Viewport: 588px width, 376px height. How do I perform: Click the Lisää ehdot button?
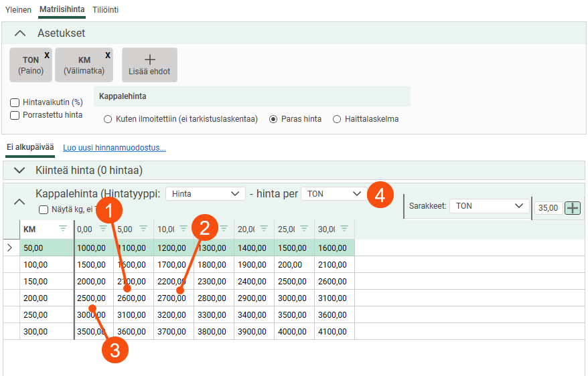coord(149,64)
